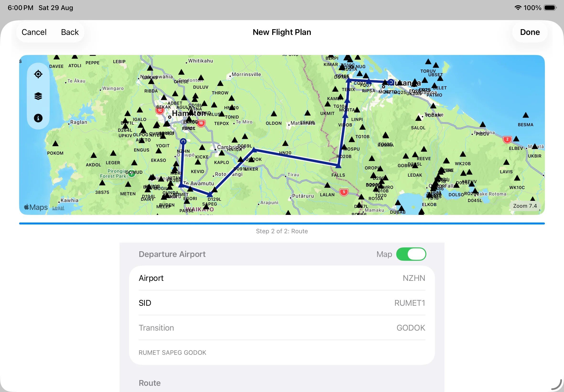Select the NZHN airport circle marker on map
The width and height of the screenshot is (564, 392).
click(183, 142)
